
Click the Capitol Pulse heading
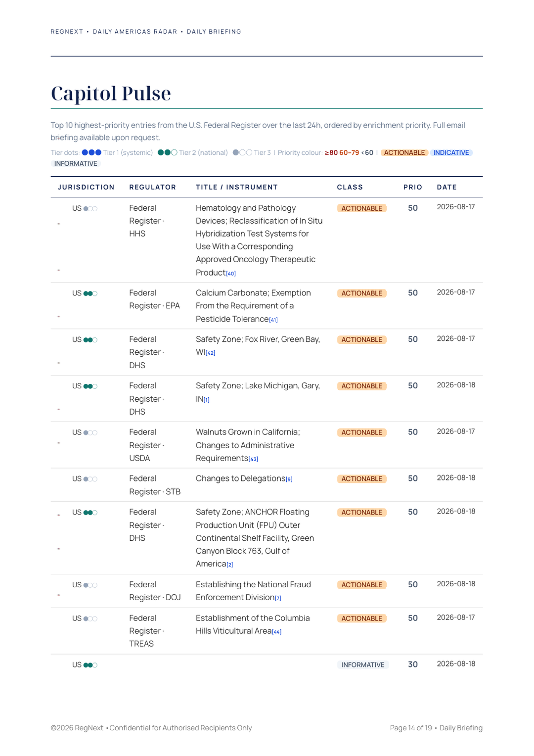point(111,94)
